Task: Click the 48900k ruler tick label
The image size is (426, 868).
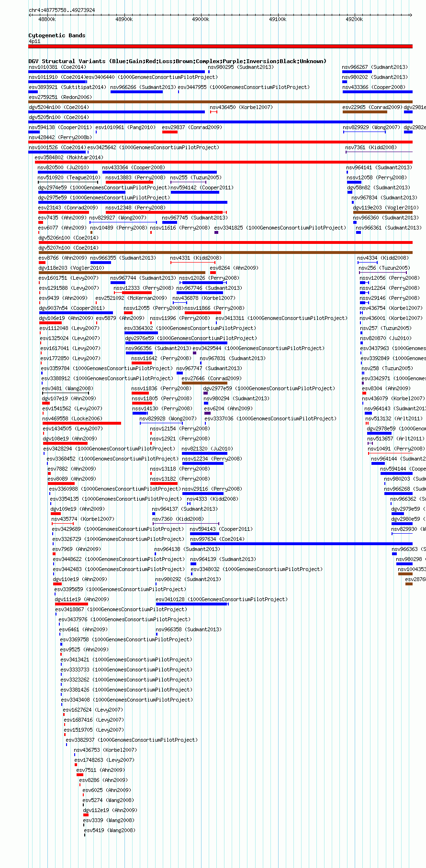Action: [x=124, y=19]
